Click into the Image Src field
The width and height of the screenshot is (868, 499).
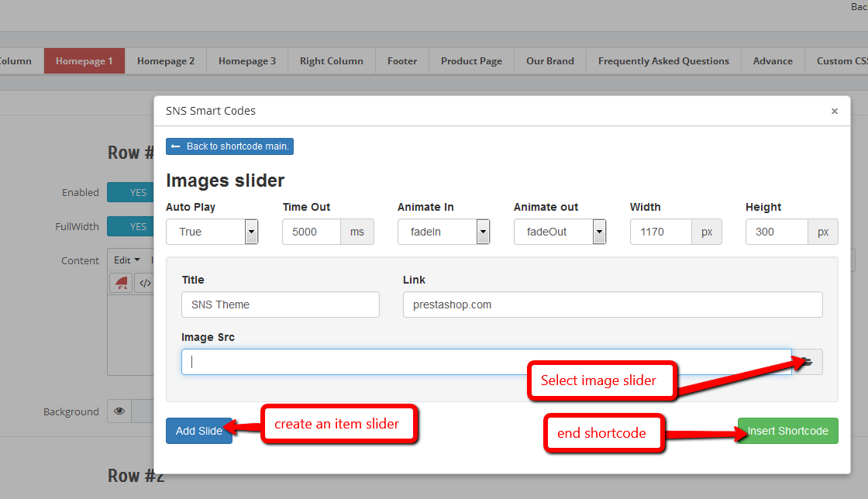pyautogui.click(x=486, y=362)
